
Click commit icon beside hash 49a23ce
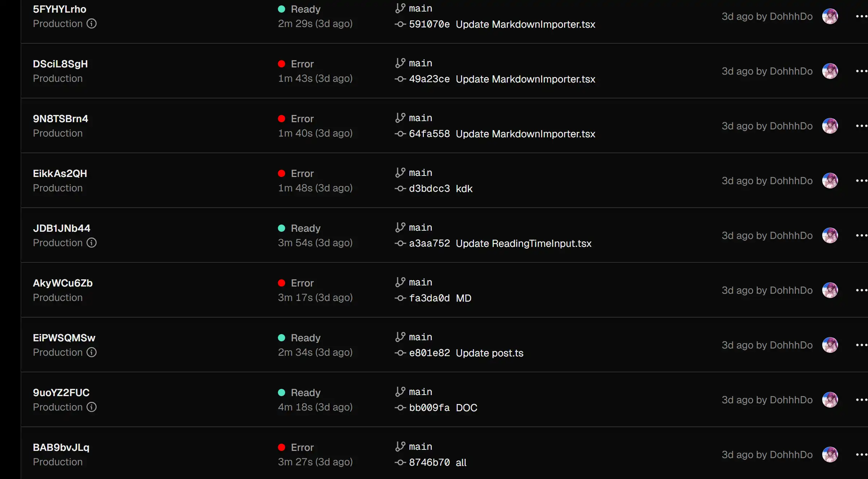tap(400, 79)
